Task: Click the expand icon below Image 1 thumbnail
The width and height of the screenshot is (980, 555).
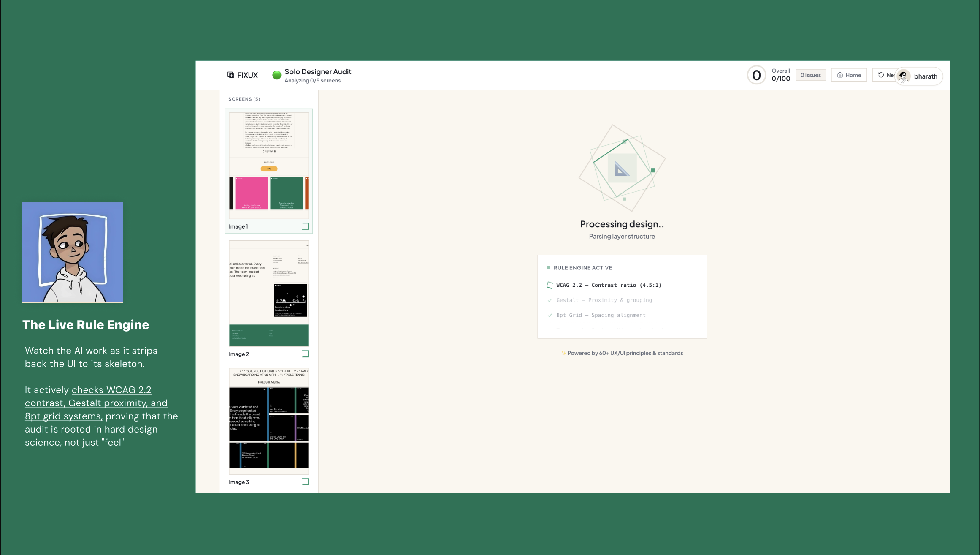Action: pos(306,227)
